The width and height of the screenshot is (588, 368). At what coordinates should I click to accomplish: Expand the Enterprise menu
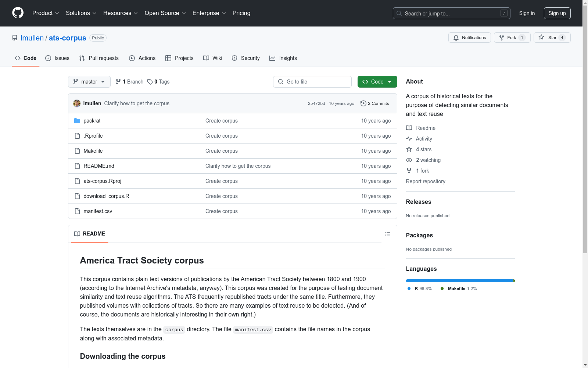(x=209, y=13)
